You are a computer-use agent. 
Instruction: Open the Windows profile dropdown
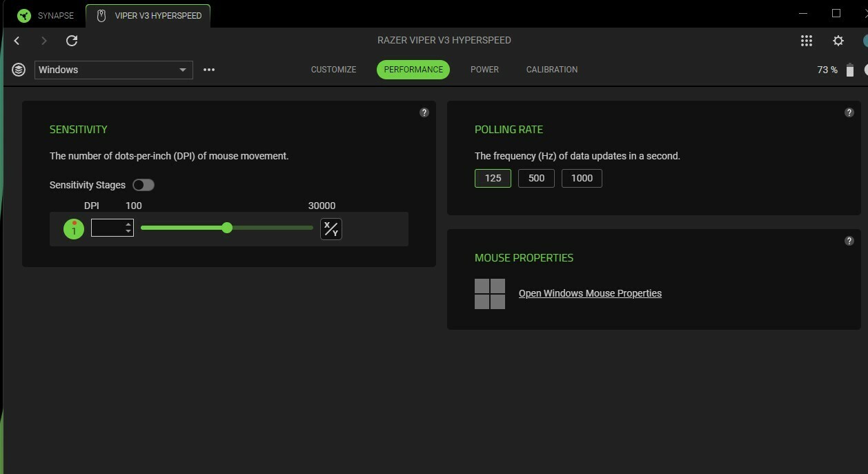pyautogui.click(x=114, y=70)
